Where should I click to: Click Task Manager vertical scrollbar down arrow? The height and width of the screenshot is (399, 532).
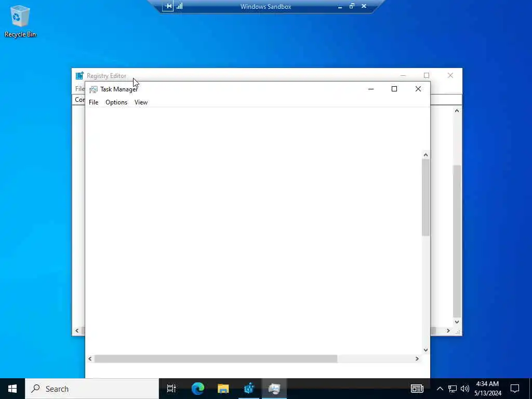click(x=425, y=350)
